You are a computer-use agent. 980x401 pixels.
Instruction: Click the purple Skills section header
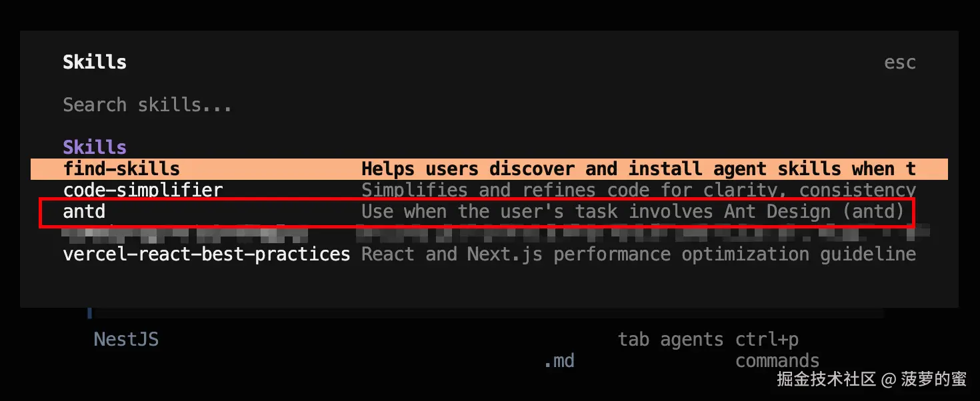pyautogui.click(x=95, y=147)
